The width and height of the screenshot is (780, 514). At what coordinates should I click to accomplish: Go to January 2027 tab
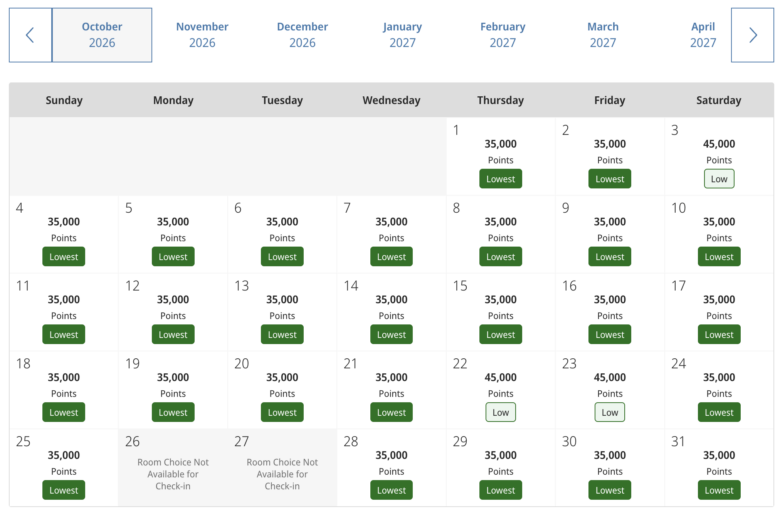pyautogui.click(x=402, y=35)
